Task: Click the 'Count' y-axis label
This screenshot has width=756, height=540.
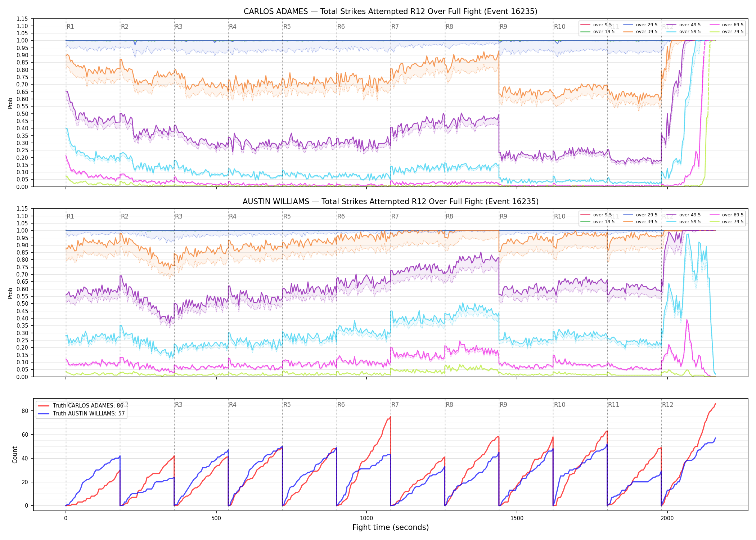Action: pyautogui.click(x=15, y=455)
